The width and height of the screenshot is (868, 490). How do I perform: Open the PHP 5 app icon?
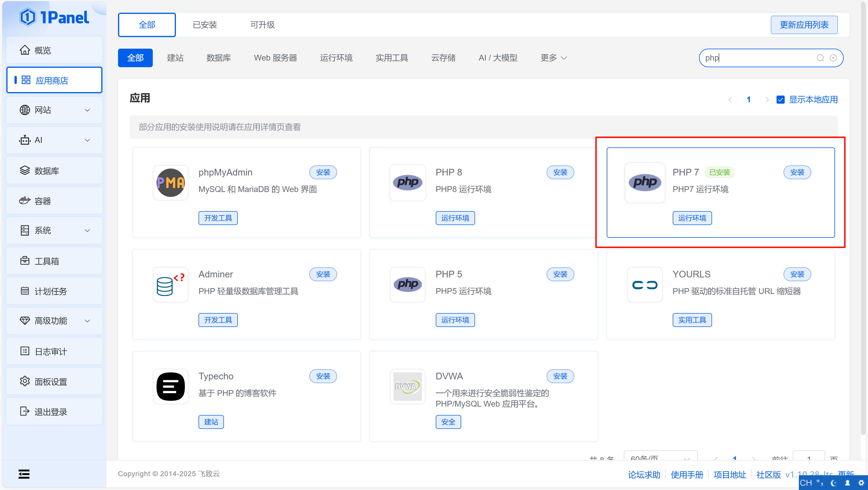[x=407, y=285]
